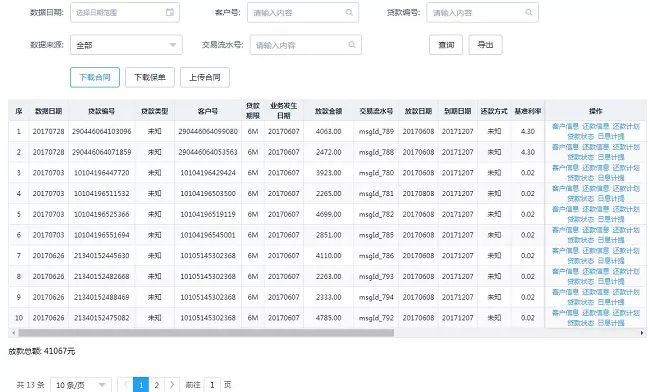Focus the 客户号 input field
Screen dimensions: 650x392
point(303,12)
